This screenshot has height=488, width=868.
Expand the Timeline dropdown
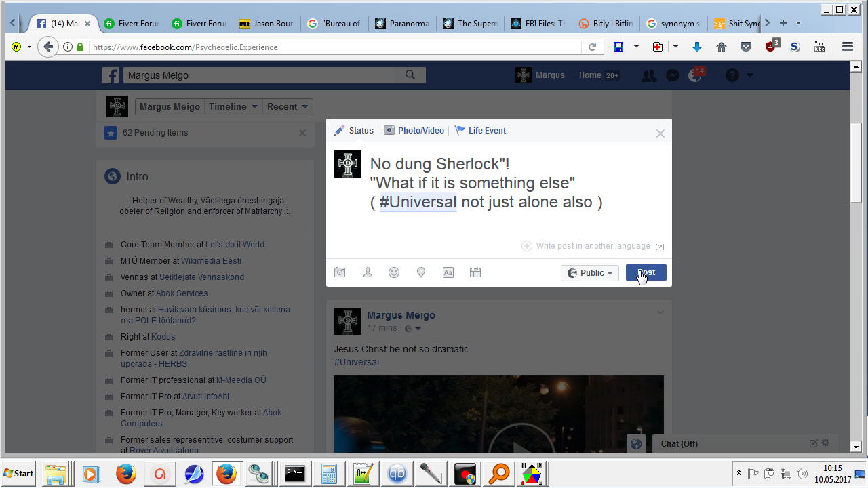click(233, 106)
